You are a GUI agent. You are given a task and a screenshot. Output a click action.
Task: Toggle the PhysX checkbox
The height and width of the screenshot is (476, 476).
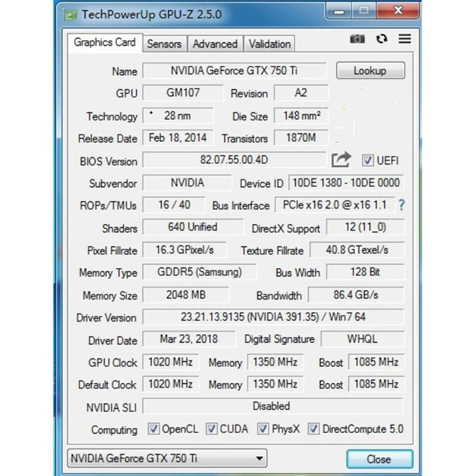262,429
